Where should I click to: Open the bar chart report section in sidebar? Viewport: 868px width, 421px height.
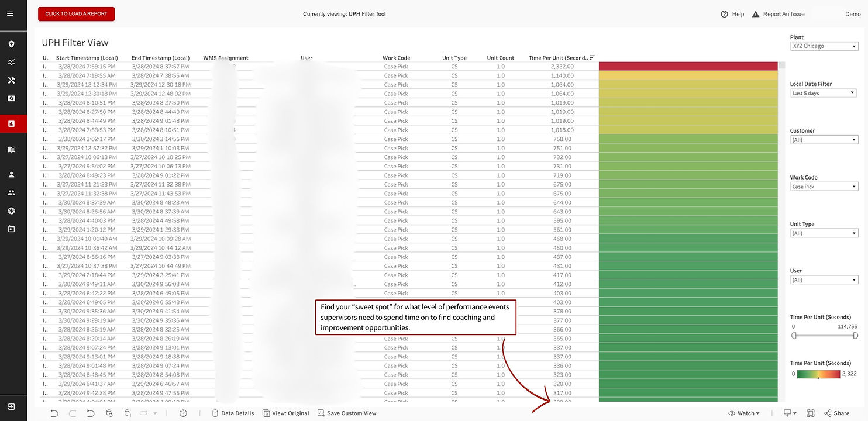click(12, 123)
